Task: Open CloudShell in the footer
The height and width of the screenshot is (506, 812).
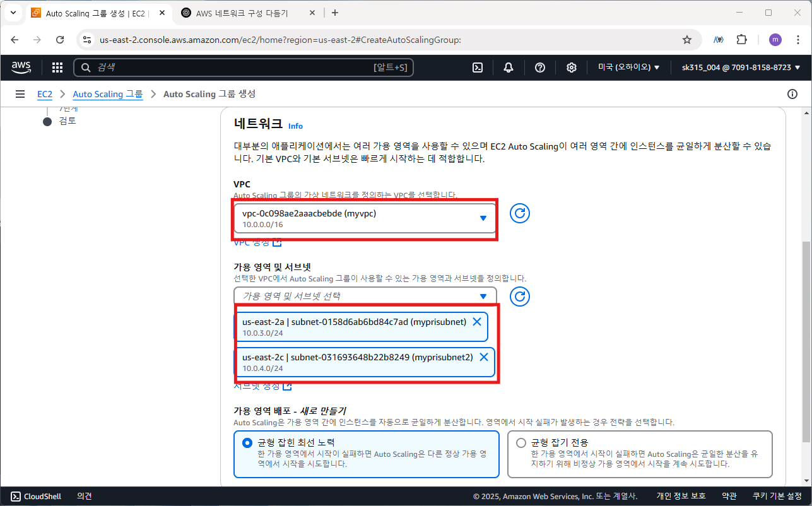Action: 36,497
